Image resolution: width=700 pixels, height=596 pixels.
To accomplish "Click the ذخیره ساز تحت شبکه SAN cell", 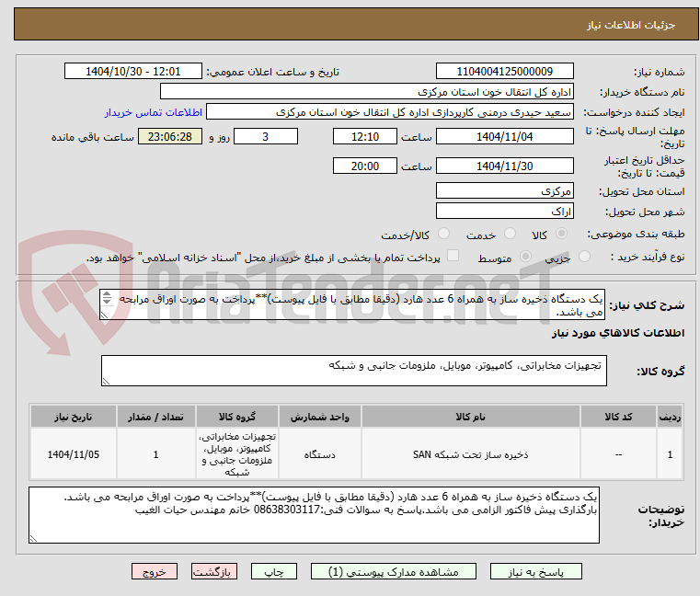I will (x=471, y=454).
